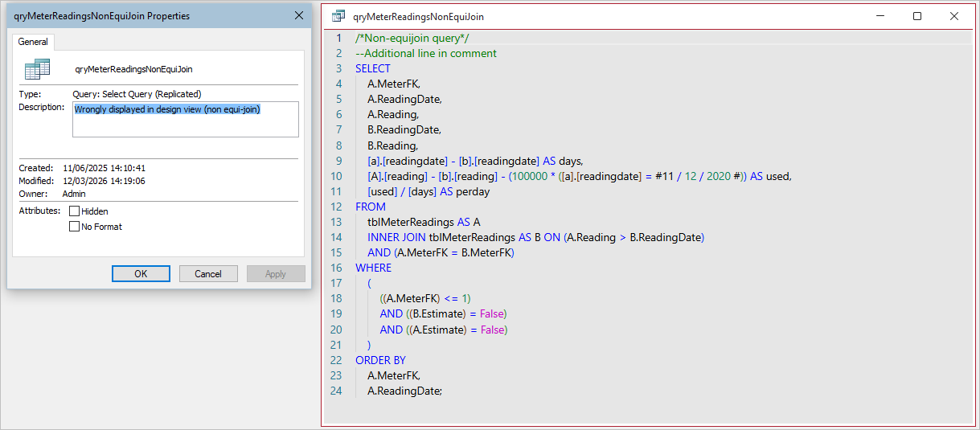Click the SELECT keyword on line 3
980x430 pixels.
point(373,68)
